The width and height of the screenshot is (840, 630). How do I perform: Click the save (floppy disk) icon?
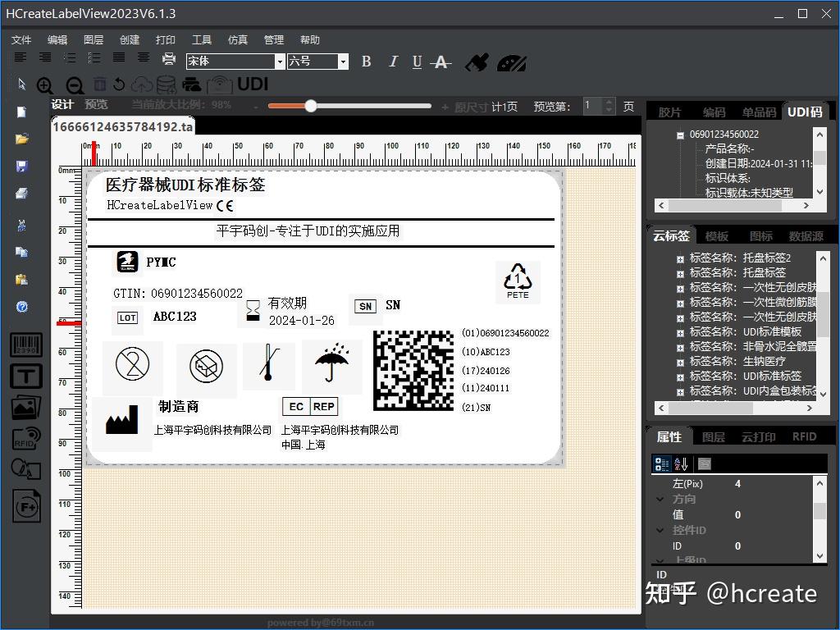(22, 166)
